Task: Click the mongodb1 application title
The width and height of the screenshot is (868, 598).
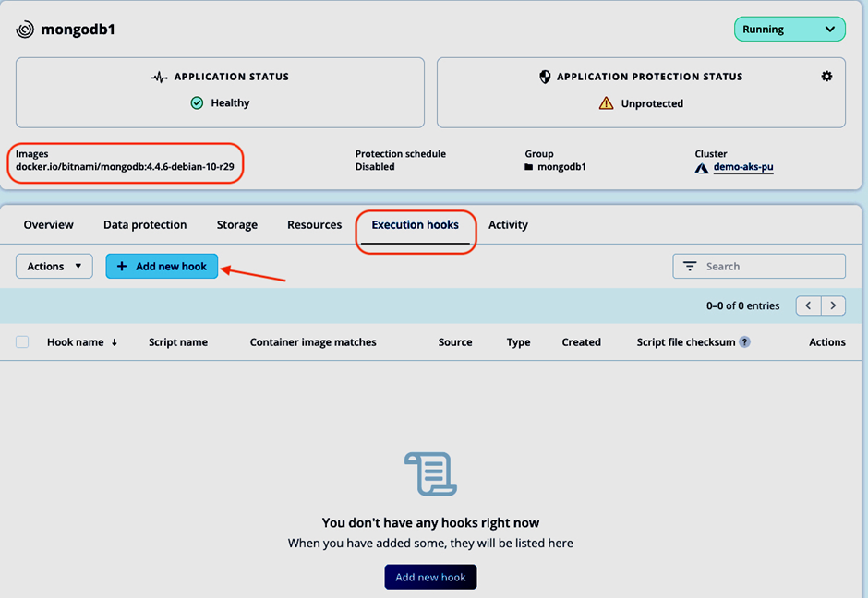Action: click(78, 30)
